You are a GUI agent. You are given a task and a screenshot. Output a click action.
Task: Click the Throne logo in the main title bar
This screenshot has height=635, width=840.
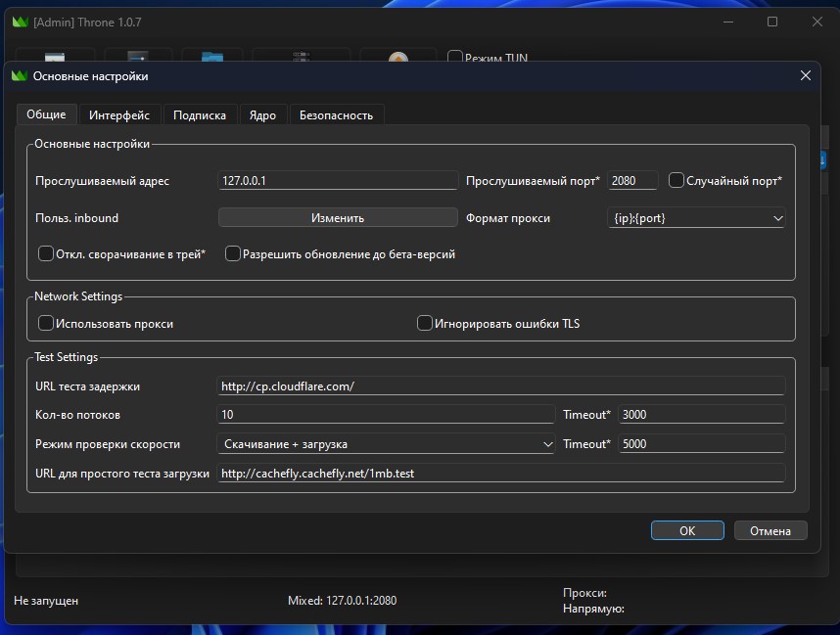click(20, 22)
